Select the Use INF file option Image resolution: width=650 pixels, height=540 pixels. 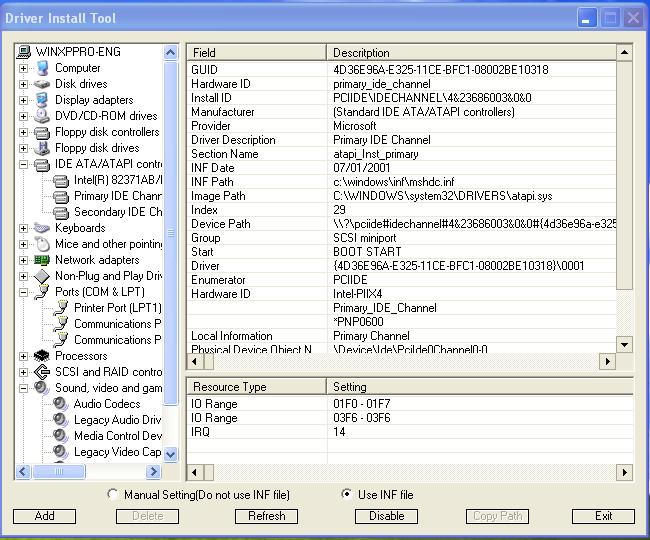click(x=347, y=494)
